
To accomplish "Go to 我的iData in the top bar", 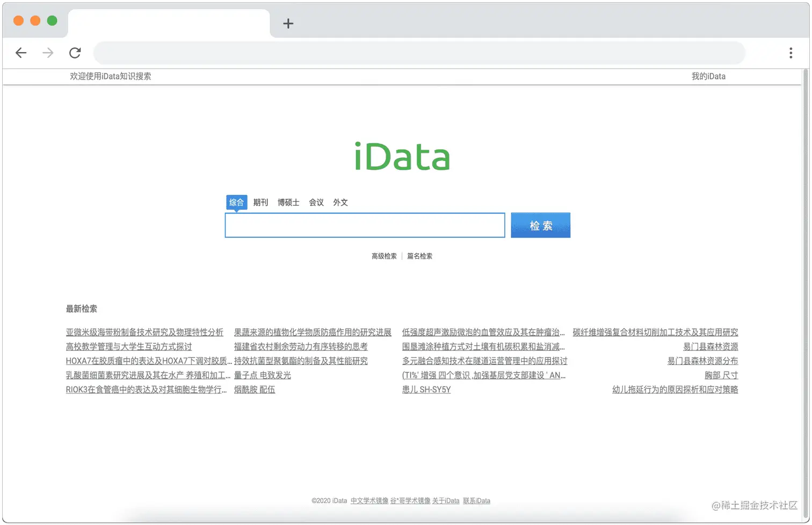I will pyautogui.click(x=709, y=76).
